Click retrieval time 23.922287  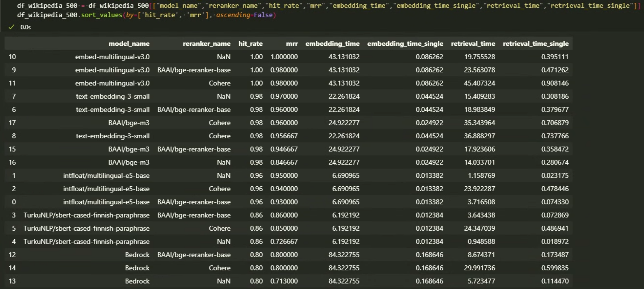click(x=480, y=189)
